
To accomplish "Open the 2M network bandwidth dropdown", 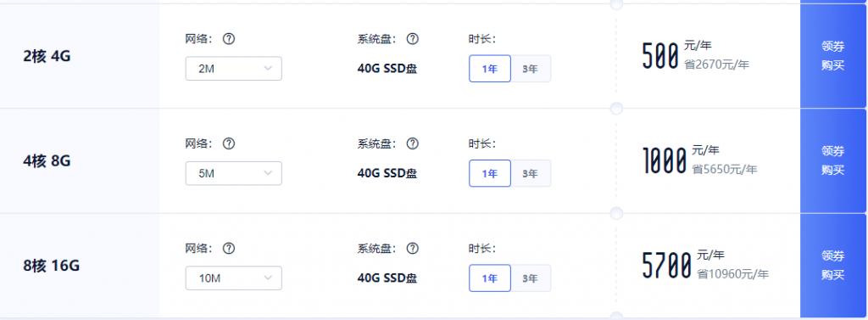I will [234, 69].
